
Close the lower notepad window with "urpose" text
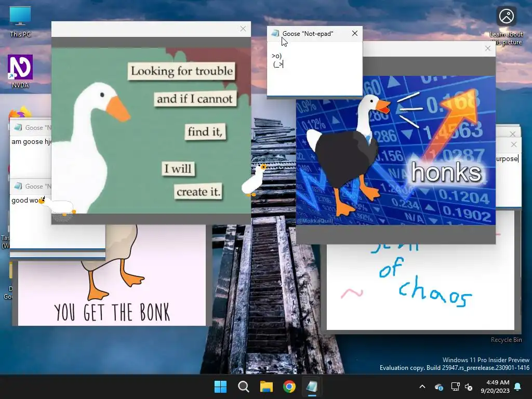514,144
